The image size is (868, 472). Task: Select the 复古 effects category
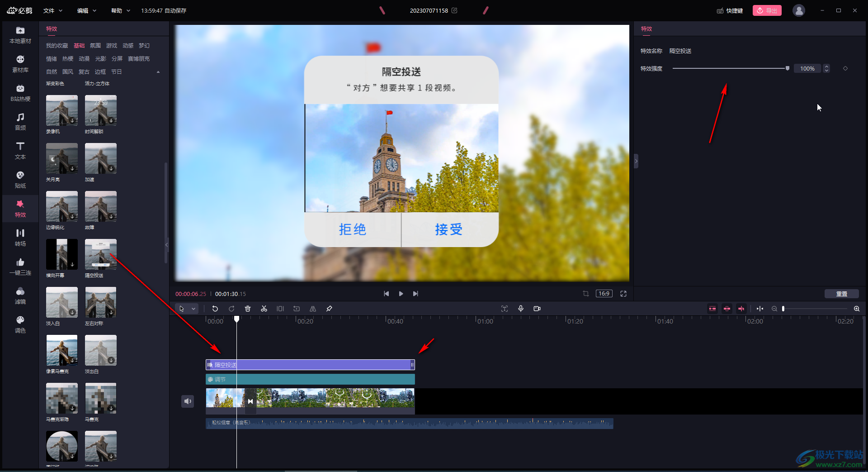(x=84, y=72)
